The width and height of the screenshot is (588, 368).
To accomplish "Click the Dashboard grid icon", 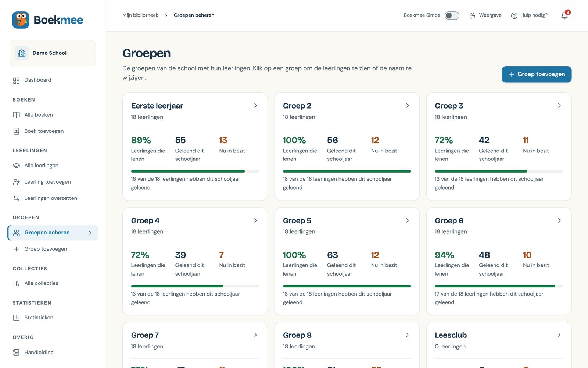I will [x=16, y=80].
